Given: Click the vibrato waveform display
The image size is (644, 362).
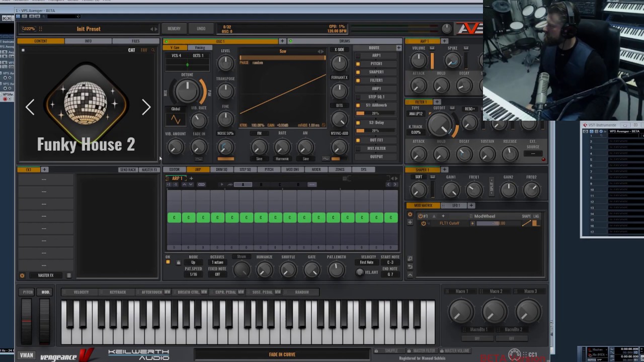Looking at the screenshot, I should [176, 120].
